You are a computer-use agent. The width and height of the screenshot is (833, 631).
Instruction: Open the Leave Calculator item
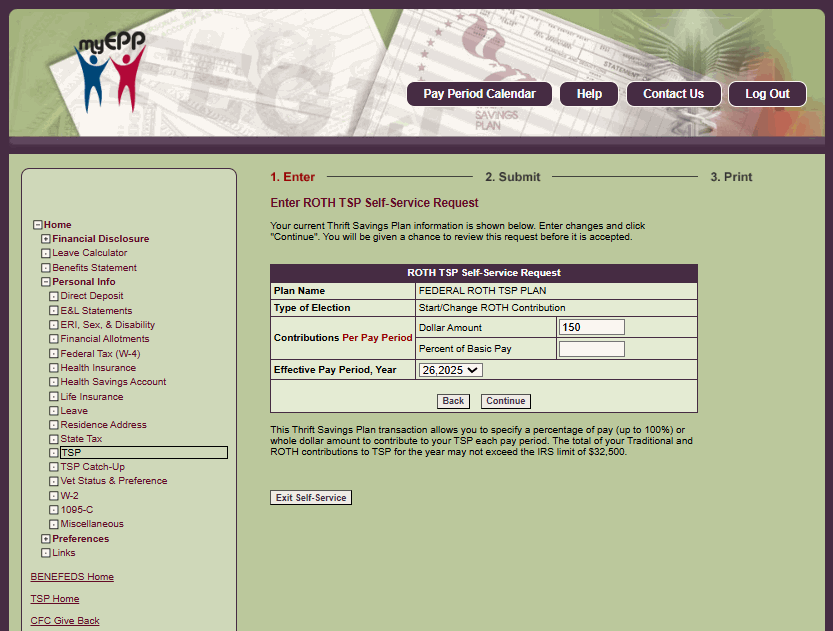[x=89, y=253]
